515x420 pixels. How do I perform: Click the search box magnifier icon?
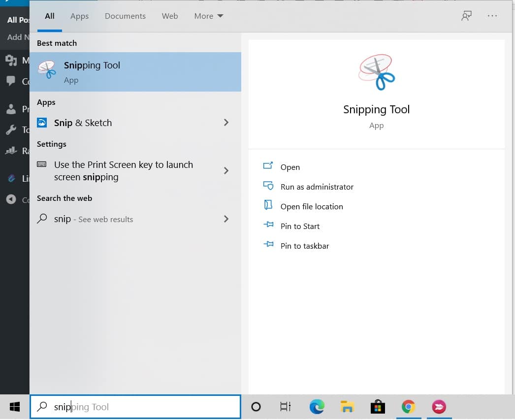42,407
